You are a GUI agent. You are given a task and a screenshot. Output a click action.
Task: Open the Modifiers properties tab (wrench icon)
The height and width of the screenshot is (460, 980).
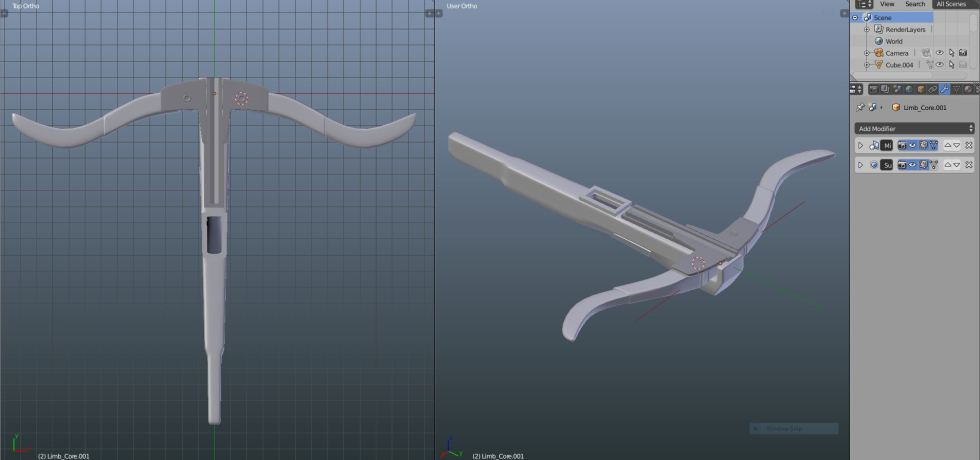point(945,89)
